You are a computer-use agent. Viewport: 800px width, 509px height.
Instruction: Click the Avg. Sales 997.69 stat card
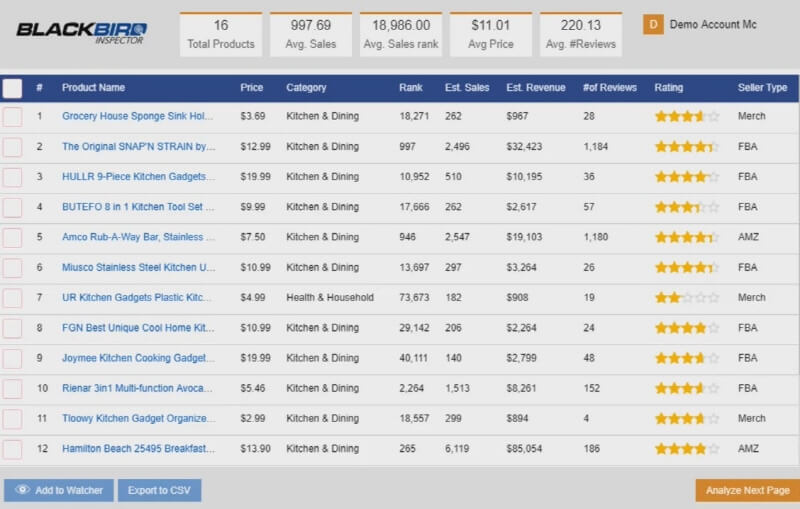(x=311, y=34)
